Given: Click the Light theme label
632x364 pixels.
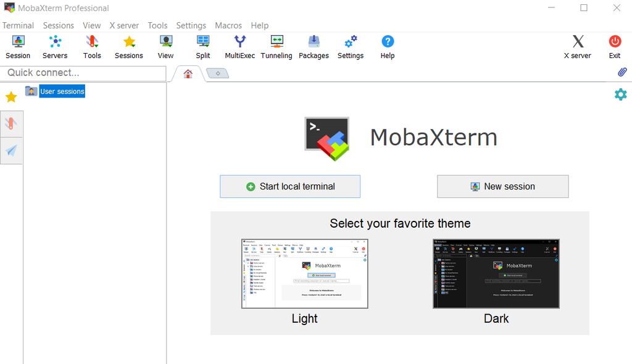Looking at the screenshot, I should [305, 318].
